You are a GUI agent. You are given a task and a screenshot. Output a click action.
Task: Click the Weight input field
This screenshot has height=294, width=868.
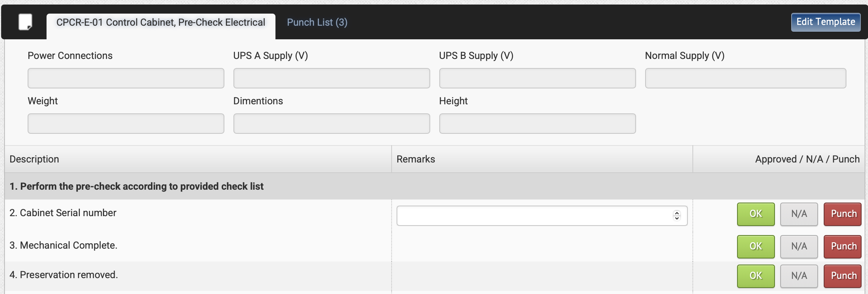coord(126,124)
